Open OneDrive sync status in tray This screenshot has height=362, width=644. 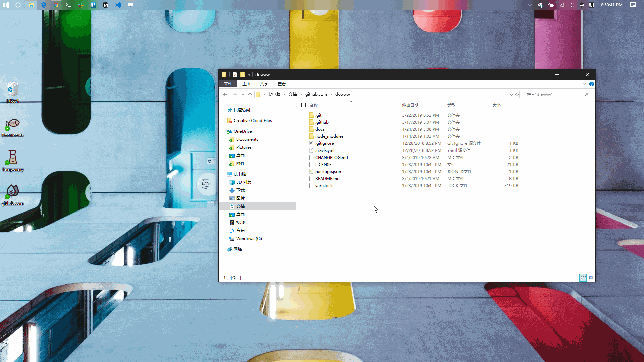pyautogui.click(x=540, y=5)
